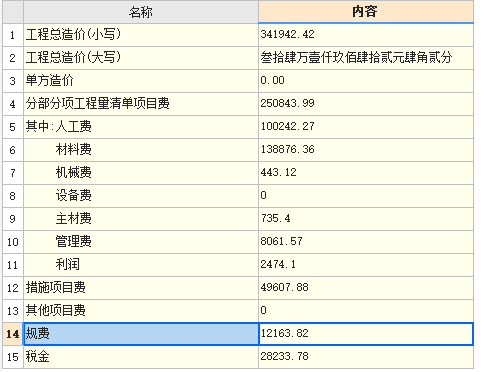The height and width of the screenshot is (372, 482).
Task: Select the value 250843.99
Action: 366,104
